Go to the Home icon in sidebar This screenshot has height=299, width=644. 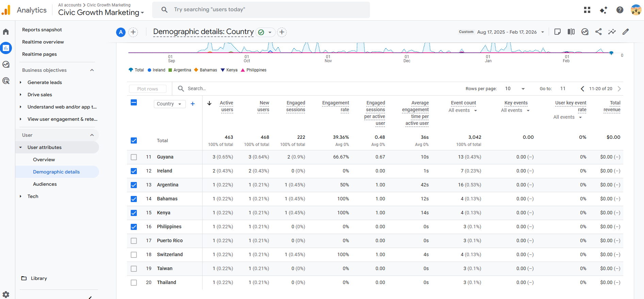point(6,32)
